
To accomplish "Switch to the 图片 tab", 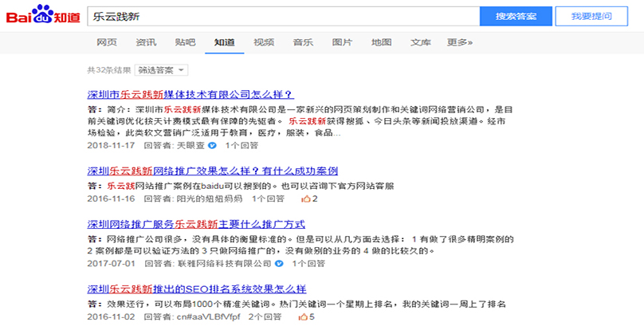I will click(x=342, y=42).
